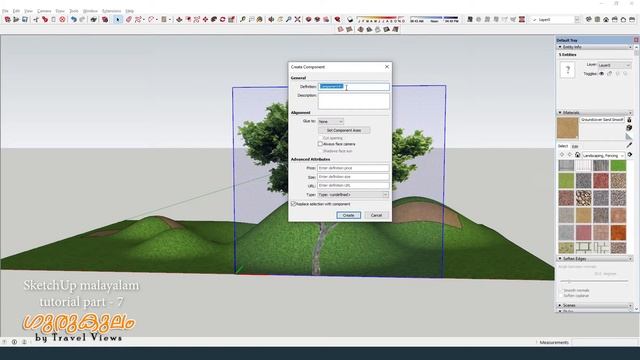
Task: Select the Orbit camera tool
Action: (x=271, y=19)
